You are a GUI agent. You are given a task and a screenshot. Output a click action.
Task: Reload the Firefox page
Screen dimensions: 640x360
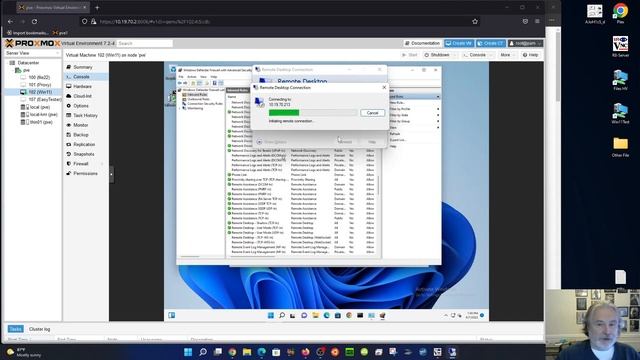click(35, 21)
